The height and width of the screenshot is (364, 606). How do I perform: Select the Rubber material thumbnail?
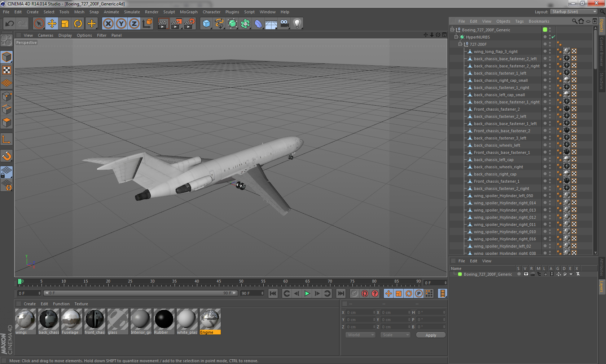tap(164, 321)
